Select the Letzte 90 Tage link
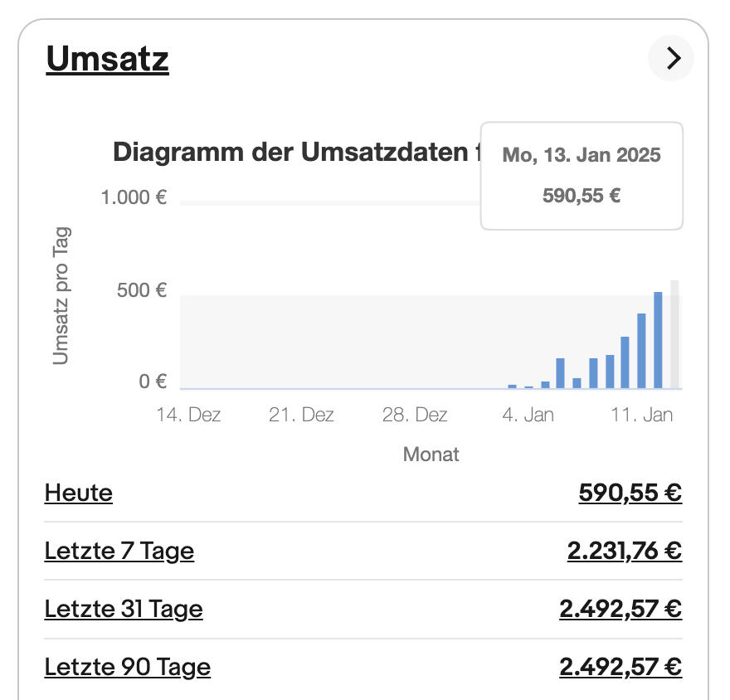The image size is (730, 700). click(x=128, y=668)
